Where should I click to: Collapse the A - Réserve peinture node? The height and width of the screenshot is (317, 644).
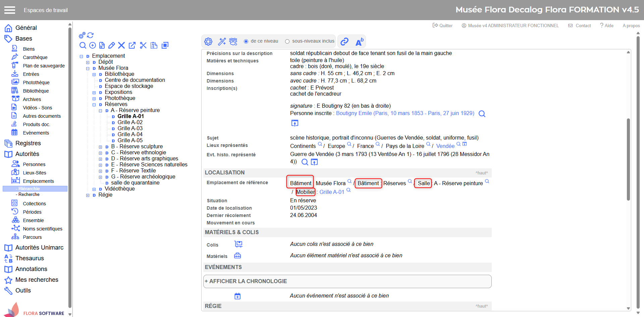point(101,111)
